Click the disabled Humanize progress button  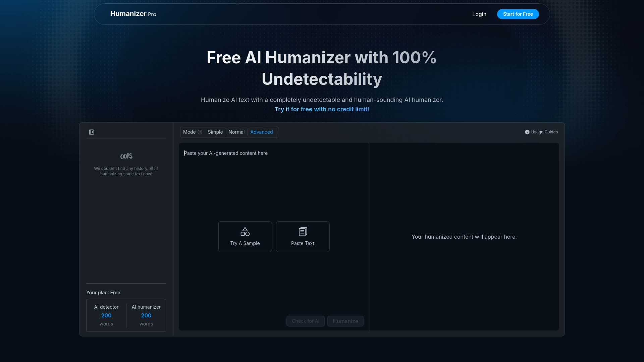click(x=345, y=321)
